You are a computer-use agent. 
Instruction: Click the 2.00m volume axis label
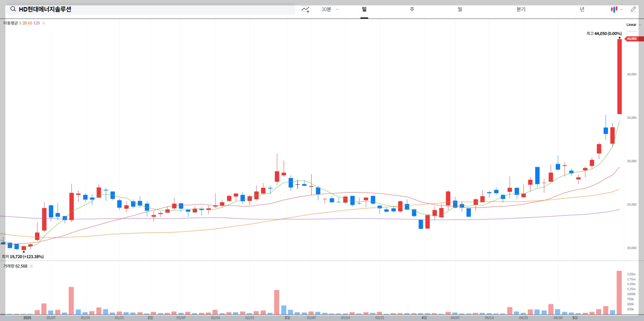pyautogui.click(x=631, y=274)
